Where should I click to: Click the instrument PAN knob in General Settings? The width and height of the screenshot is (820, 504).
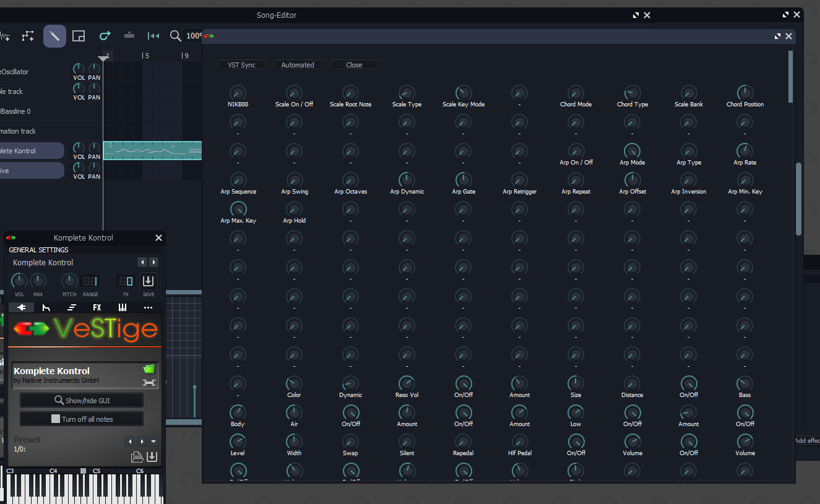coord(38,281)
